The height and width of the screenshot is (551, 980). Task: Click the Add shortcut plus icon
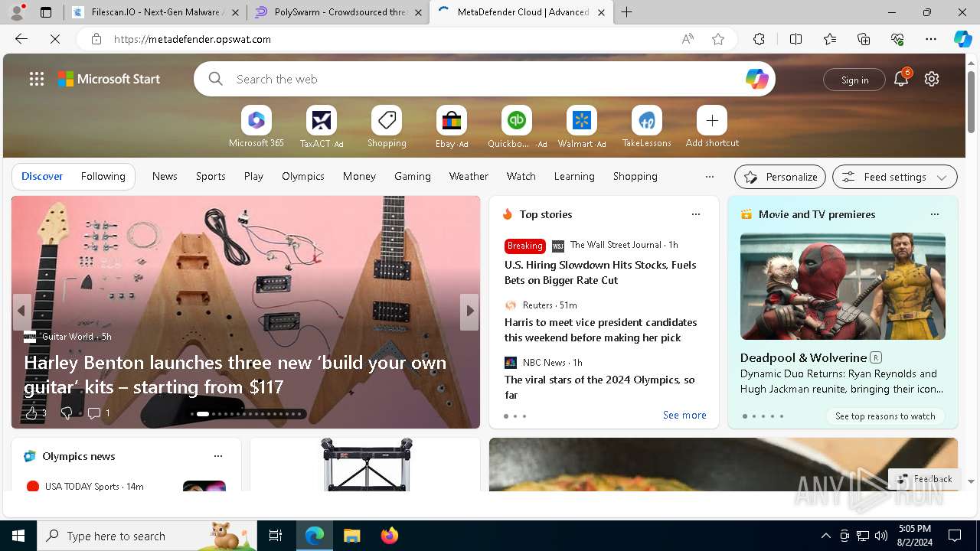point(712,120)
